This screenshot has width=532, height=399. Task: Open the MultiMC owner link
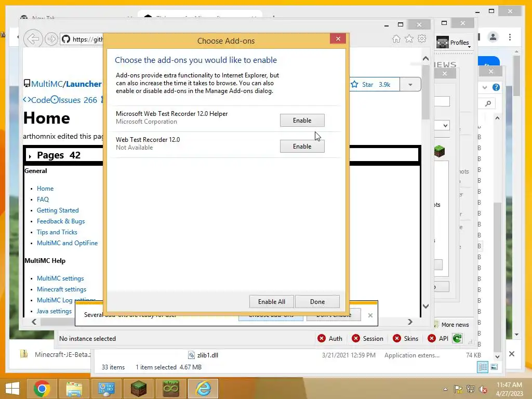(47, 84)
